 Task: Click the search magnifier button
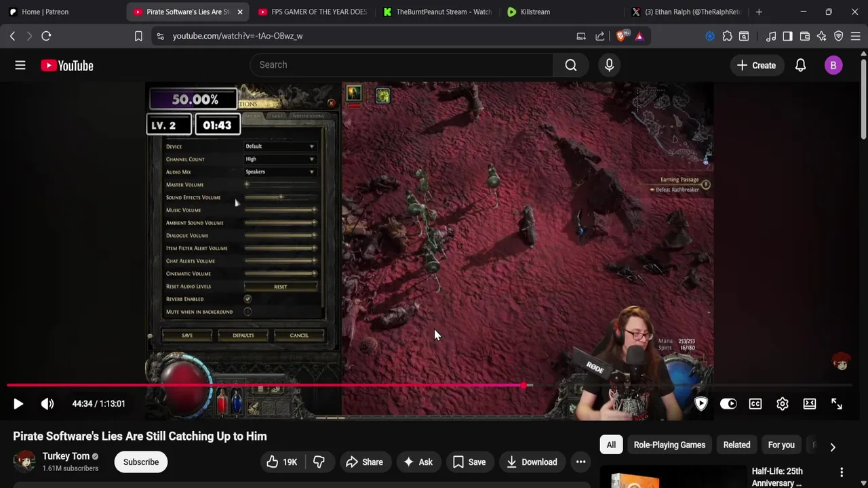[x=571, y=65]
